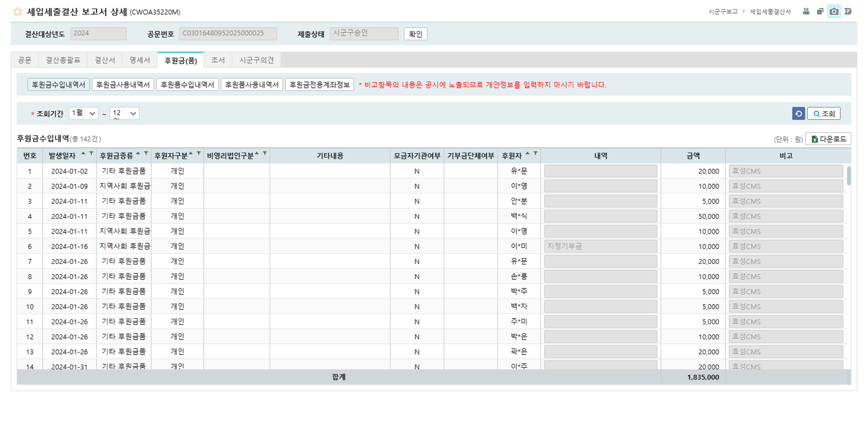Show 후원금사용내역서 sub-tab

click(123, 85)
